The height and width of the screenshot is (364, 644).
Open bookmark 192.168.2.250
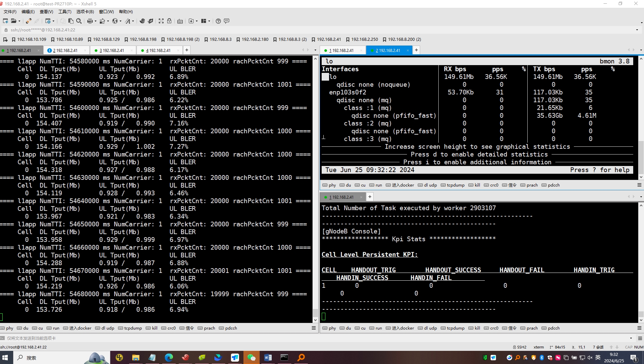point(362,39)
